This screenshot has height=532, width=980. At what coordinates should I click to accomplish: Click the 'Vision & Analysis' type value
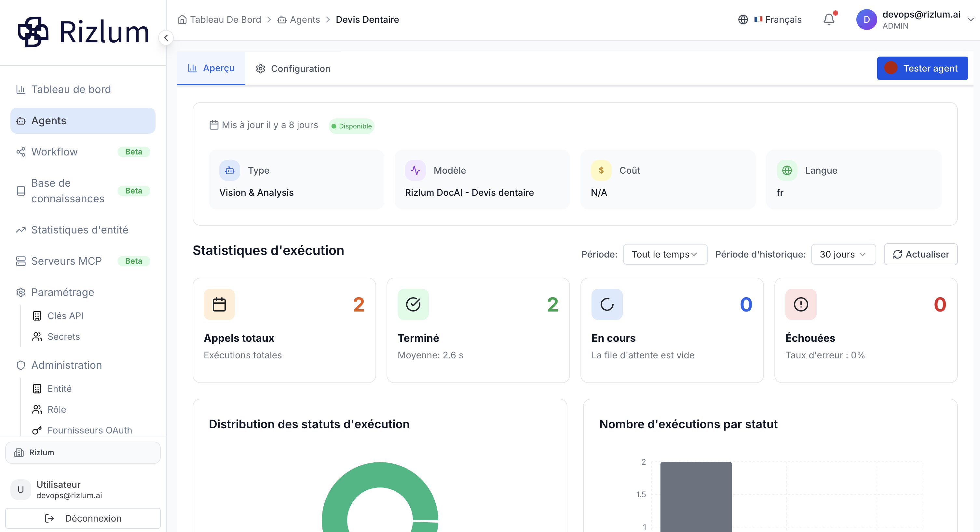(256, 193)
